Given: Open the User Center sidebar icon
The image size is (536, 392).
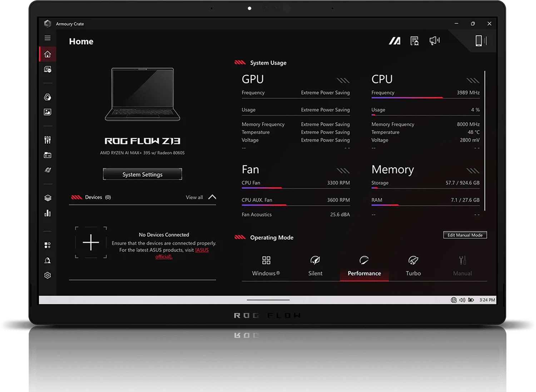Looking at the screenshot, I should pyautogui.click(x=48, y=260).
